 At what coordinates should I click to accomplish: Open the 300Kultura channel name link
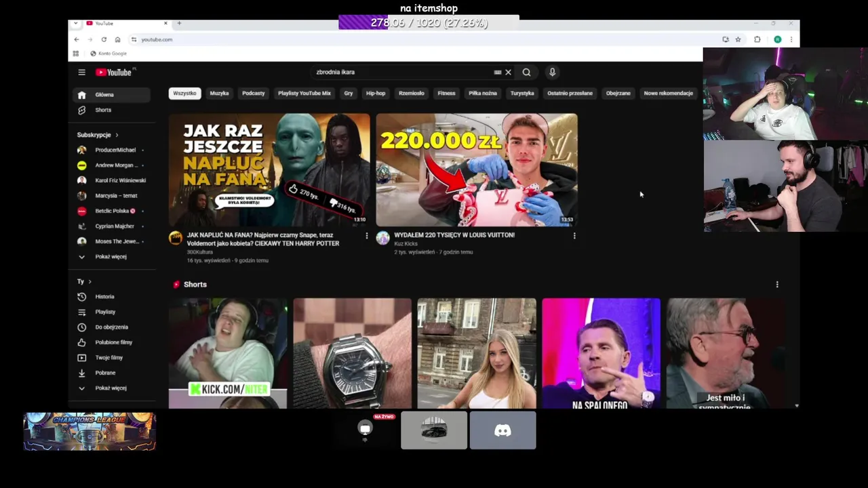point(199,251)
